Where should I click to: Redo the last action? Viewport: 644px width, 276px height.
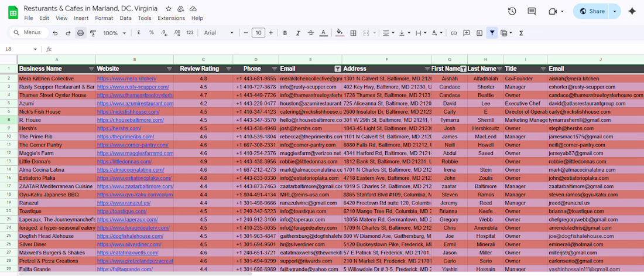[x=68, y=33]
